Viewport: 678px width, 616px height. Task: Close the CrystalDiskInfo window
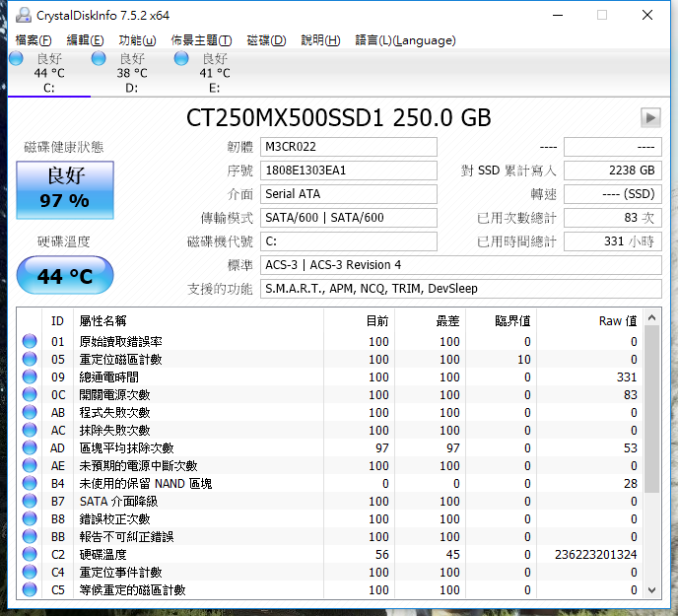tap(647, 15)
